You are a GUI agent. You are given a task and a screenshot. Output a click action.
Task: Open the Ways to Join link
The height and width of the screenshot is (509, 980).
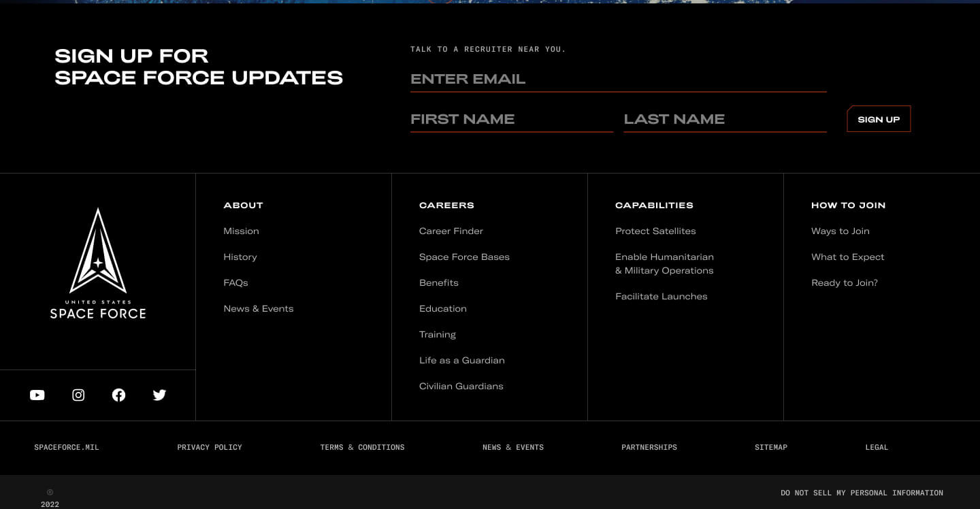[840, 231]
